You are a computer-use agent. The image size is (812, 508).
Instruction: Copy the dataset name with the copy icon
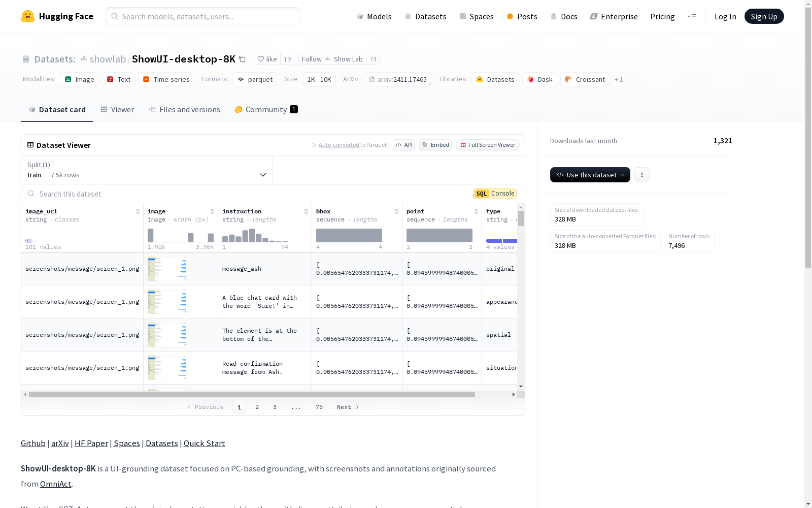[x=243, y=59]
